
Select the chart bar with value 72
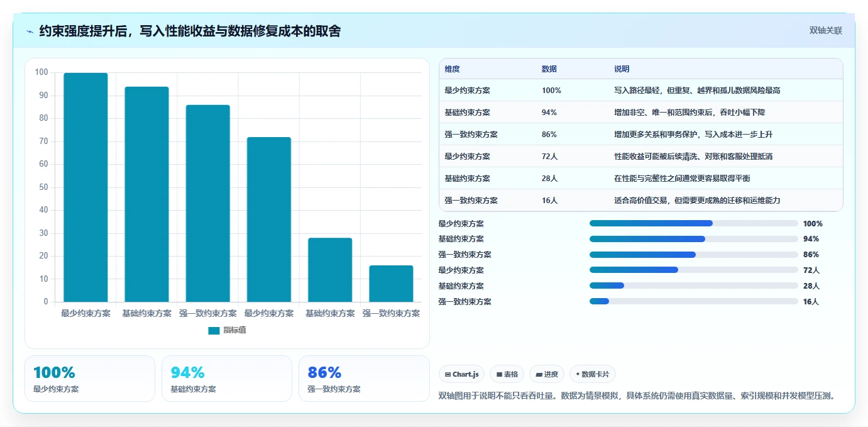268,219
